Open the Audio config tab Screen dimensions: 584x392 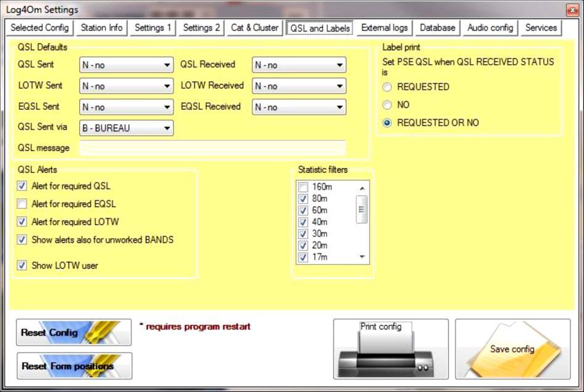click(x=490, y=28)
